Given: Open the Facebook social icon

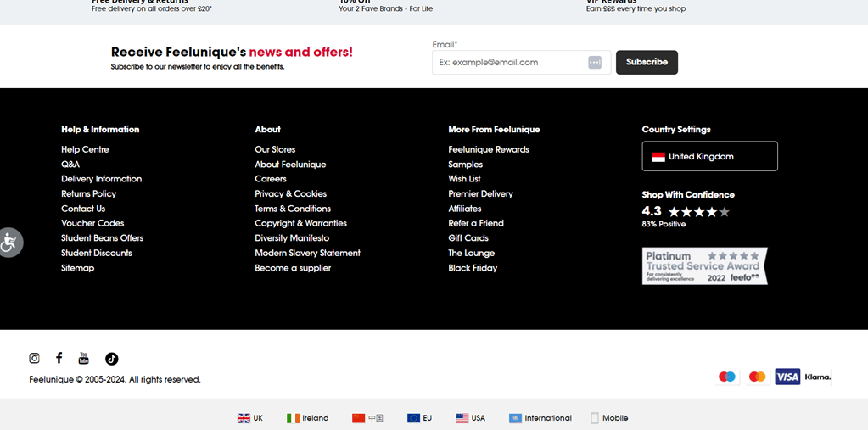Looking at the screenshot, I should (59, 358).
